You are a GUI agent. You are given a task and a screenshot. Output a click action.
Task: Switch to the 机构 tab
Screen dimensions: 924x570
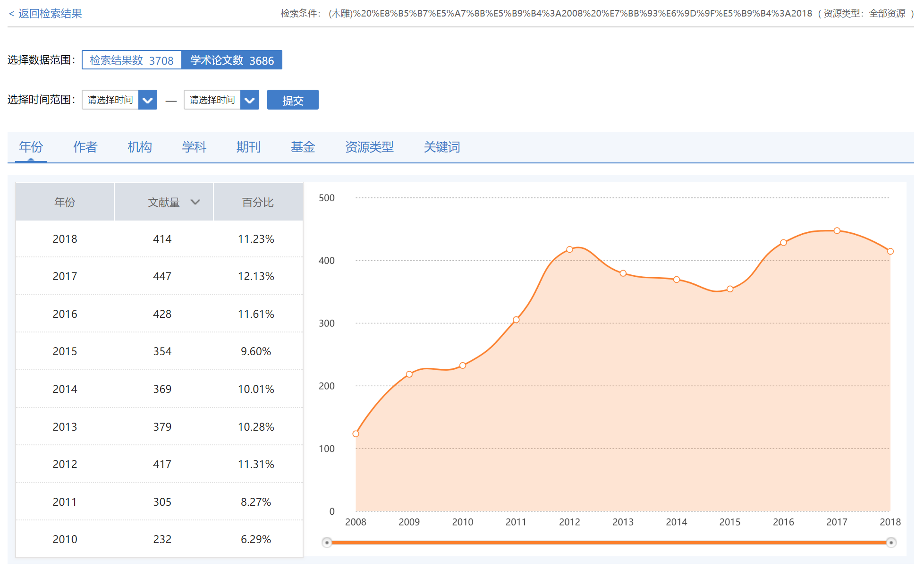[139, 147]
